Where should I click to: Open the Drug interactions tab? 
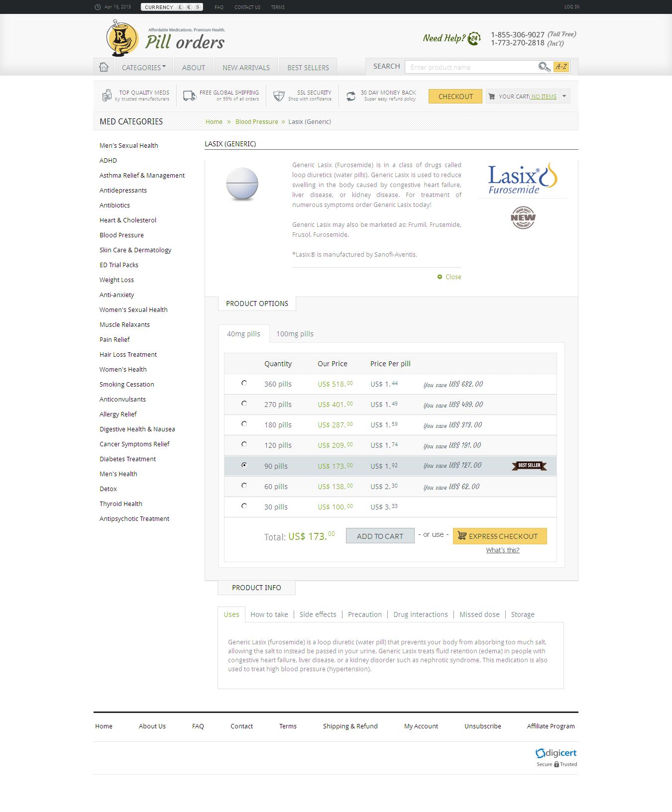pos(421,614)
